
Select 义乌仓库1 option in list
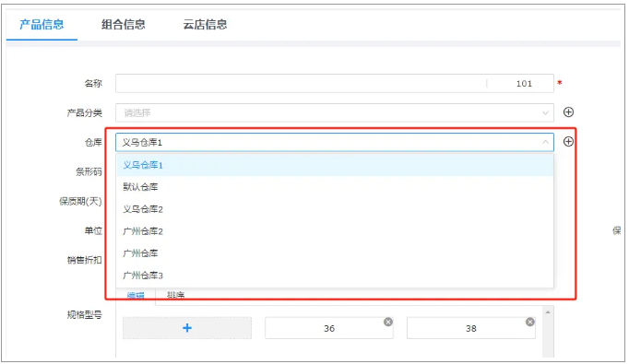(x=335, y=165)
